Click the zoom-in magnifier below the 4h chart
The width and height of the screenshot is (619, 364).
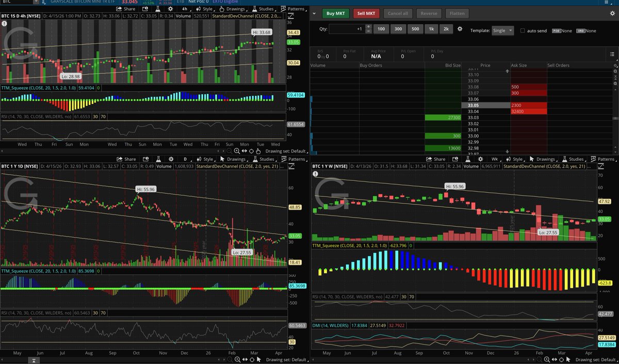click(x=236, y=151)
